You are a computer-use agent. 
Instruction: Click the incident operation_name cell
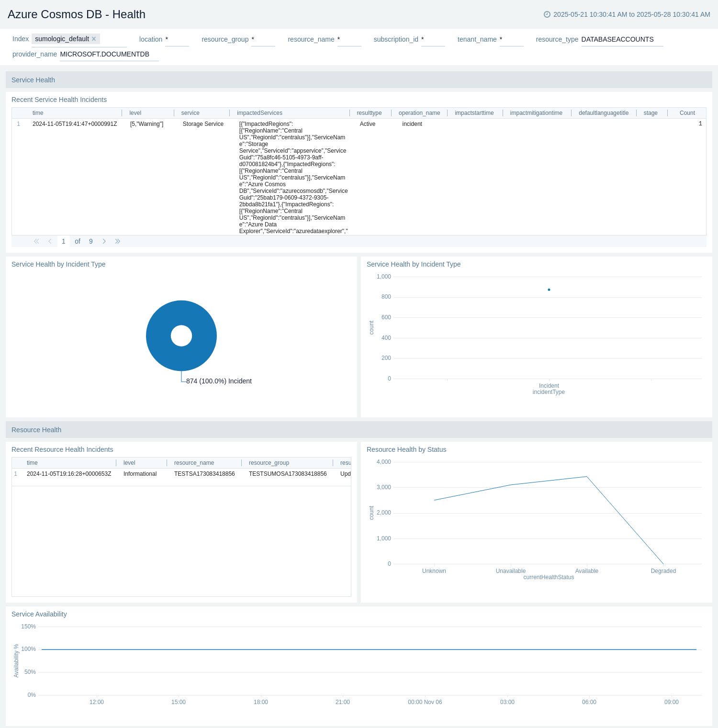click(412, 124)
